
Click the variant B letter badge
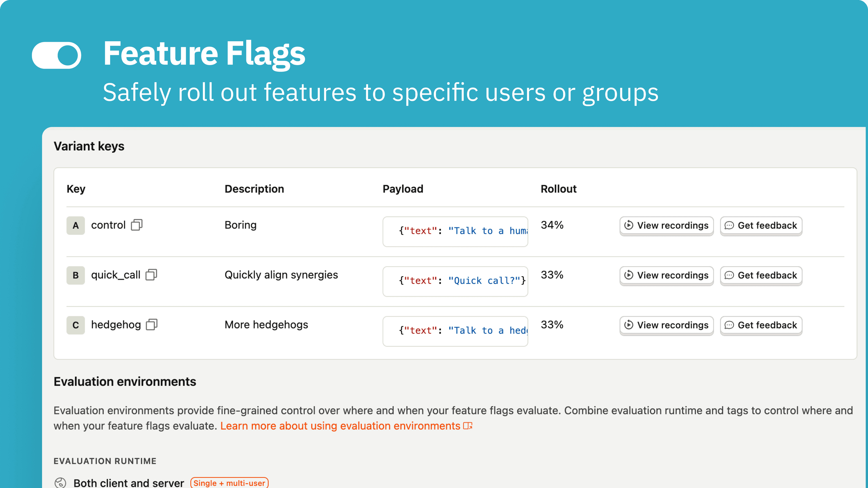point(75,275)
